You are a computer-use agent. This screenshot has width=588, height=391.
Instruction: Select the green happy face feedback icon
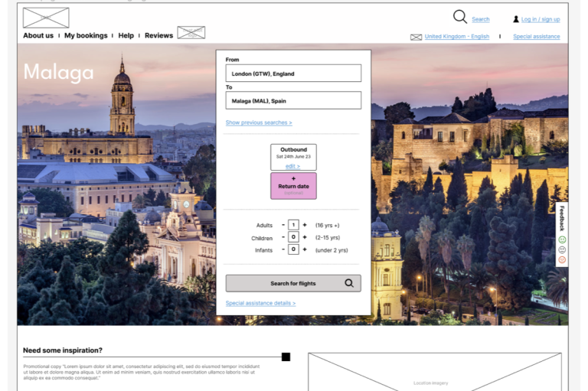click(562, 239)
